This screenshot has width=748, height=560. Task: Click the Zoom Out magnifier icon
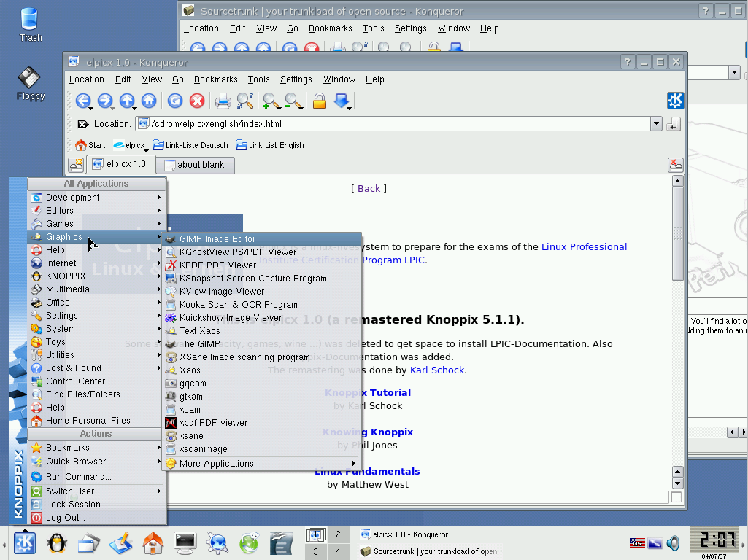click(x=293, y=101)
